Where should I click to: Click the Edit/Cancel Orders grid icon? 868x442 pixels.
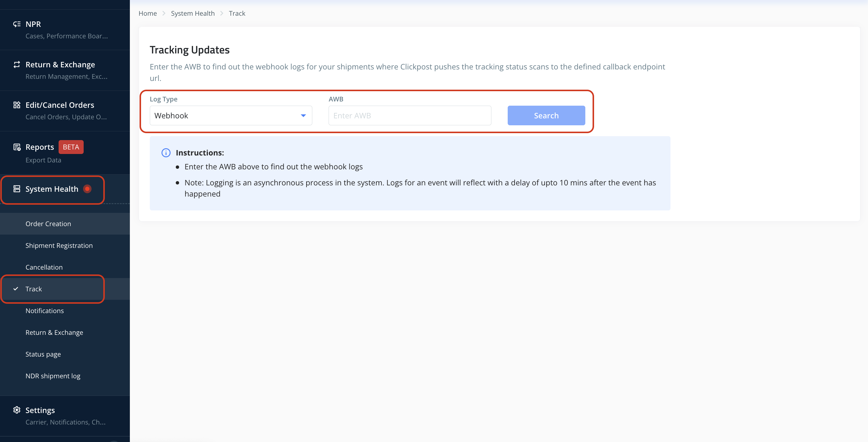tap(17, 105)
